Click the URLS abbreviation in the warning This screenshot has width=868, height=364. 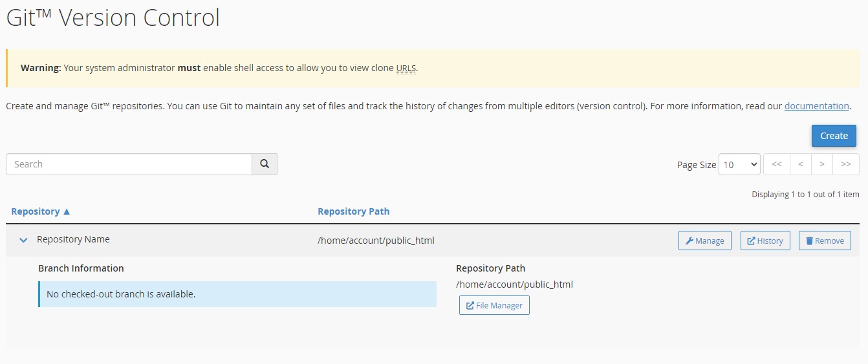(406, 68)
